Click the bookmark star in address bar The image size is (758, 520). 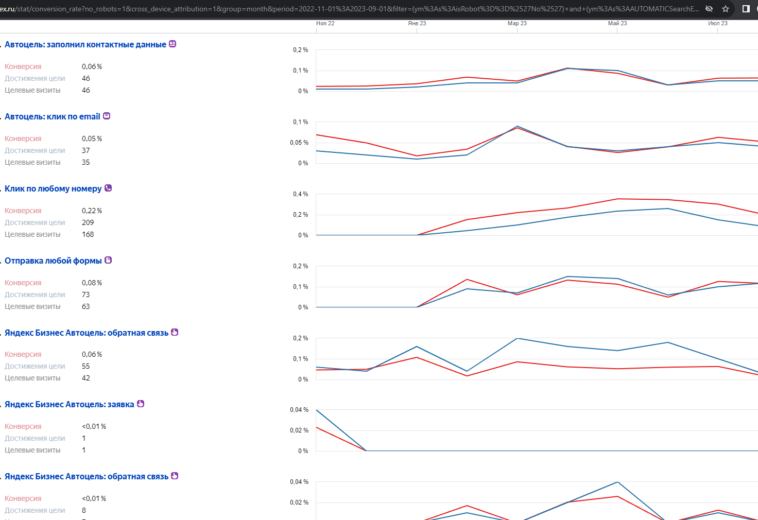click(725, 9)
